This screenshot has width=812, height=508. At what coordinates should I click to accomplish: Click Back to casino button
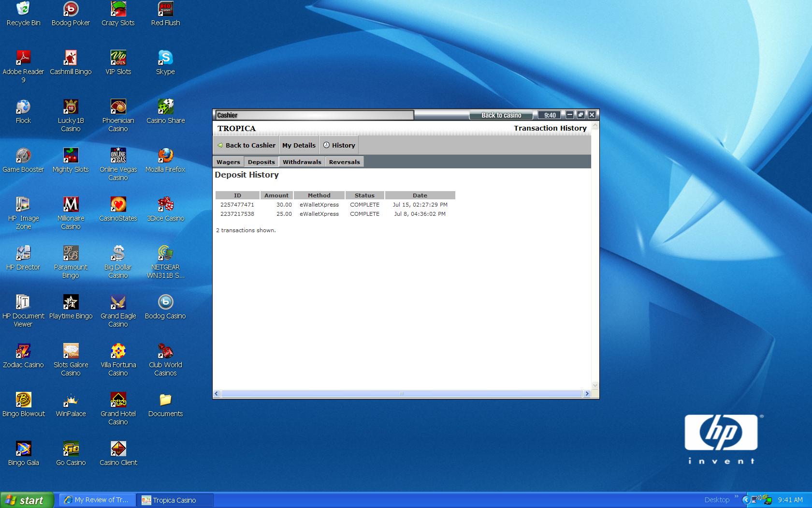point(501,115)
